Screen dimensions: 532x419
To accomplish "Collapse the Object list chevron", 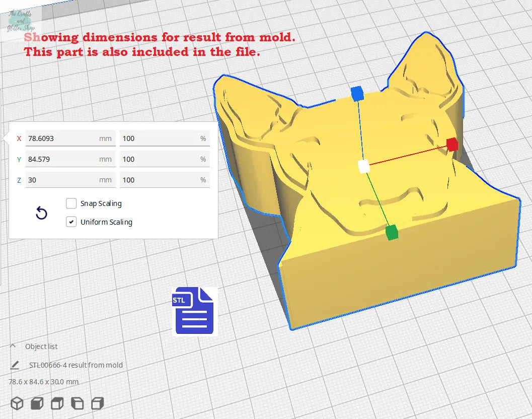I will pyautogui.click(x=14, y=346).
